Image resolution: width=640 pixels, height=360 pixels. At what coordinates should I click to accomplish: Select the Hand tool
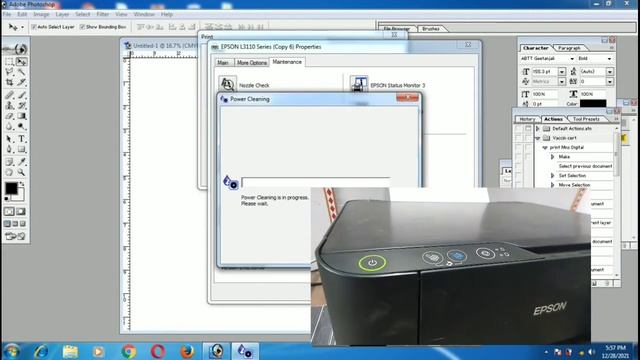pyautogui.click(x=9, y=173)
